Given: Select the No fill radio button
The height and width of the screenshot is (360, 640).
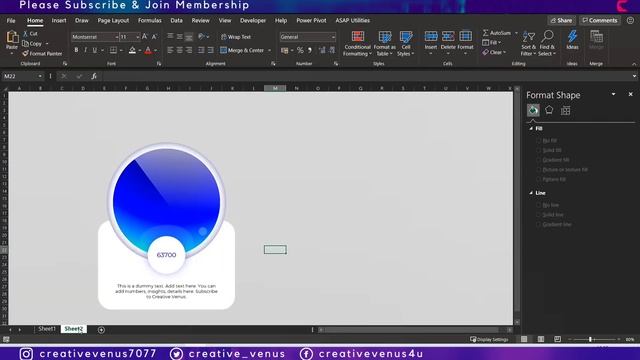Looking at the screenshot, I should pos(539,140).
